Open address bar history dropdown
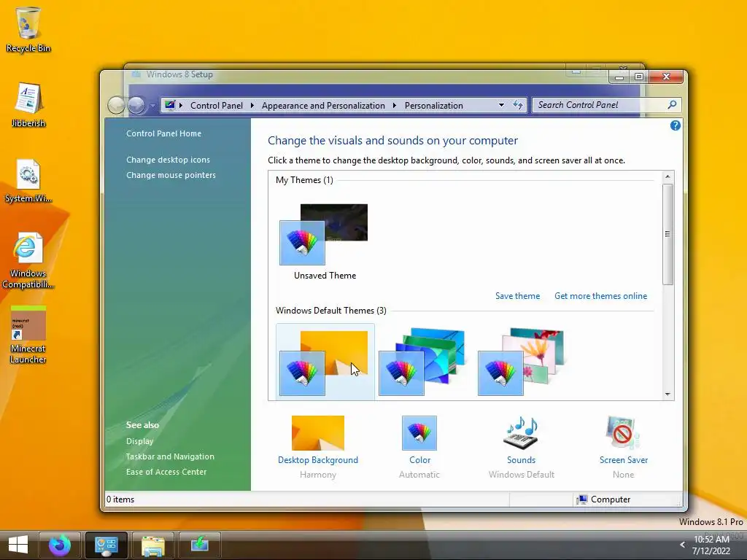Viewport: 747px width, 560px height. click(501, 105)
